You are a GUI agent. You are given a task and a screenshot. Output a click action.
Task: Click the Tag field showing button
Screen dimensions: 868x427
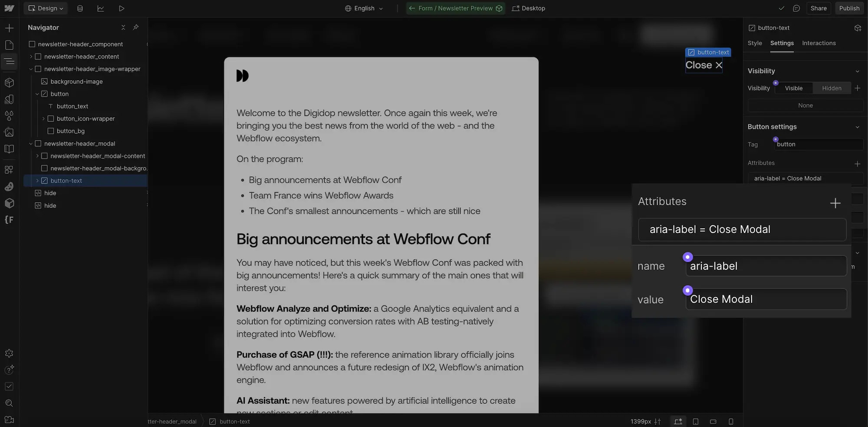(x=819, y=145)
